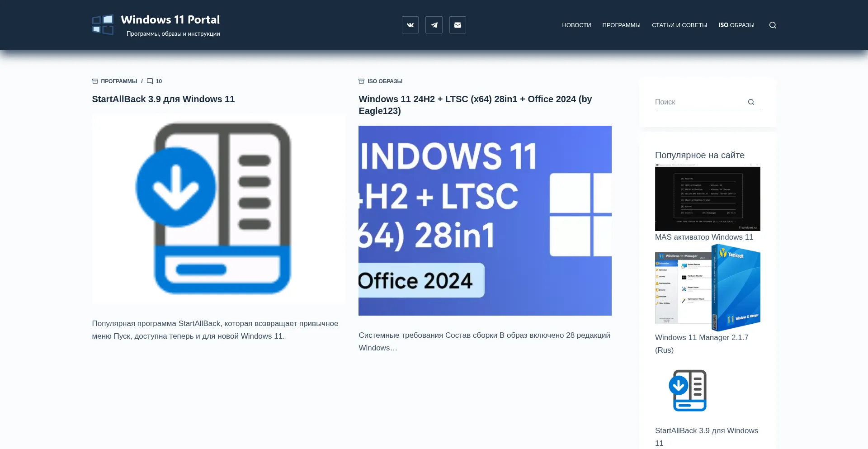Screen dimensions: 868x449
Task: Open StartAllBack 3.9 для Windows 11 article title
Action: point(163,99)
